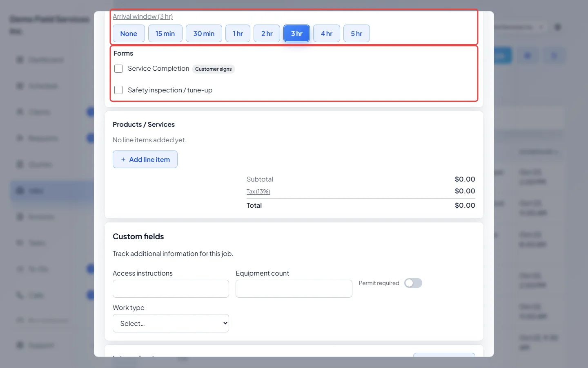Pick the 1 hr arrival window

(238, 34)
